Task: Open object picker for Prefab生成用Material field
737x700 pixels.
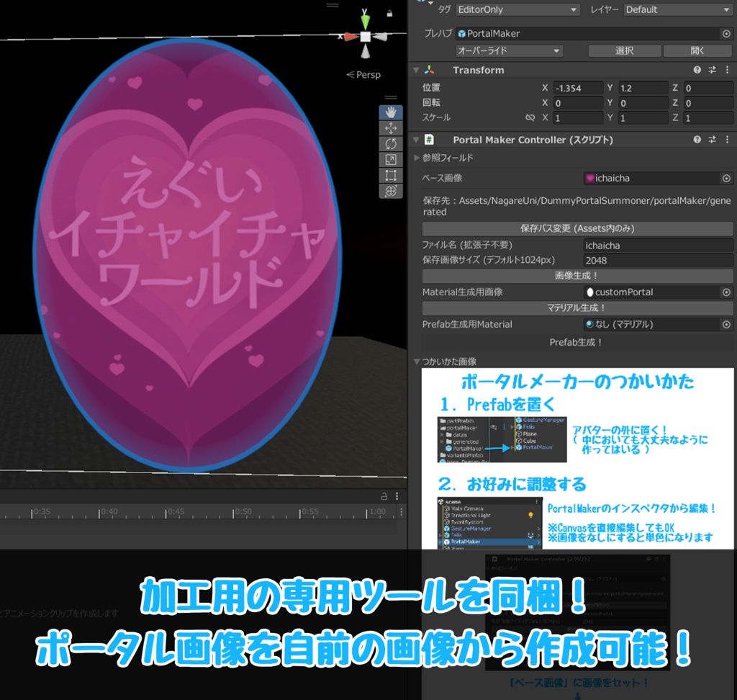Action: pos(726,324)
